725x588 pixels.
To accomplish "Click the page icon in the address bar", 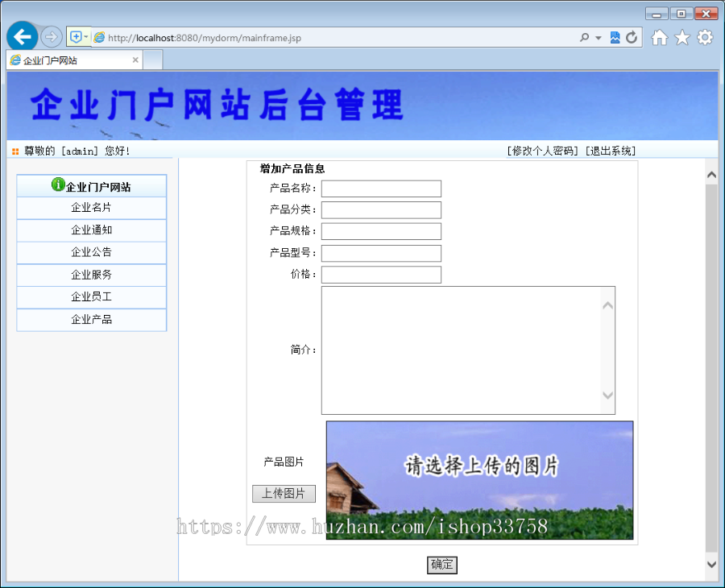I will [98, 37].
